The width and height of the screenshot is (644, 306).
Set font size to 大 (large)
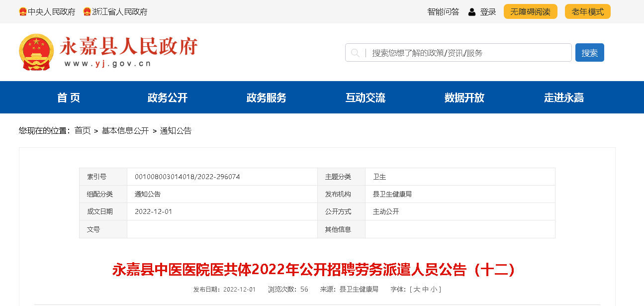click(417, 289)
